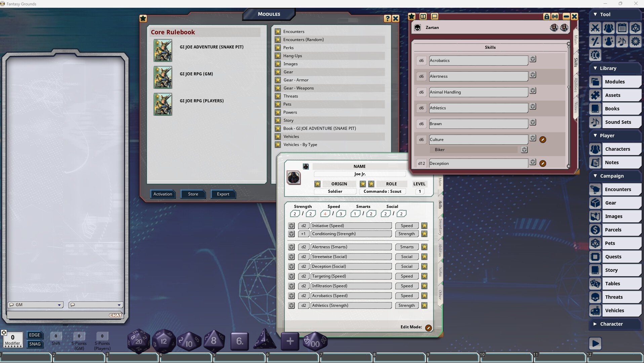Click the Export button in Modules window
The width and height of the screenshot is (644, 363).
pos(223,194)
